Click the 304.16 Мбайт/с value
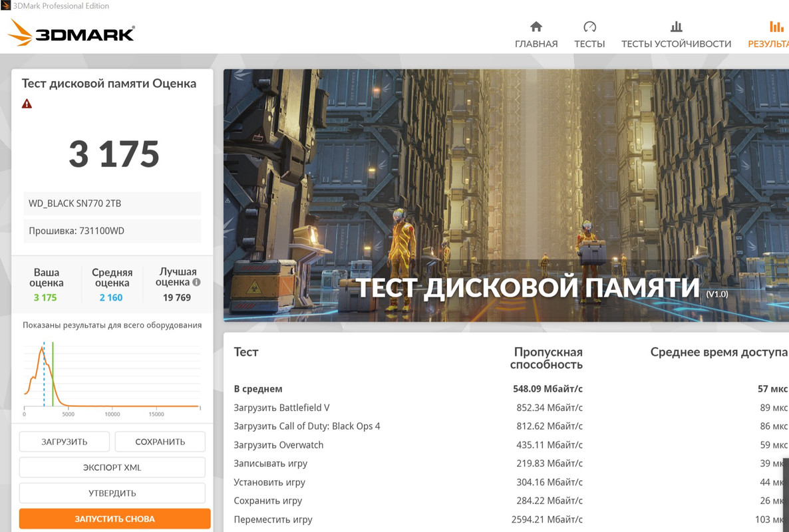The width and height of the screenshot is (789, 532). tap(550, 481)
